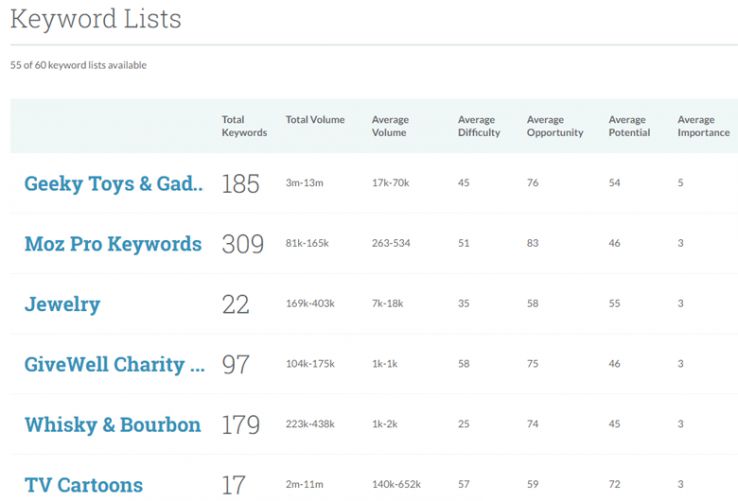Click the 309 total keywords for Moz Pro
Screen dimensions: 738x501
242,244
